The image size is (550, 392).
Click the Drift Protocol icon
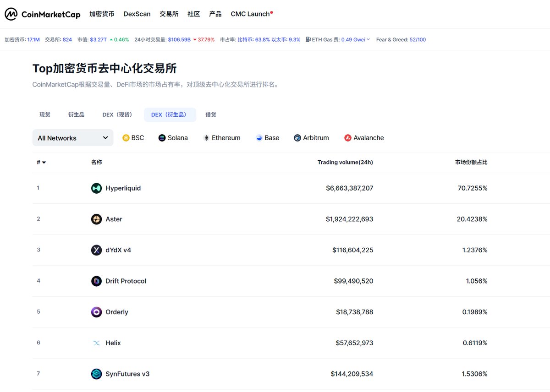96,281
